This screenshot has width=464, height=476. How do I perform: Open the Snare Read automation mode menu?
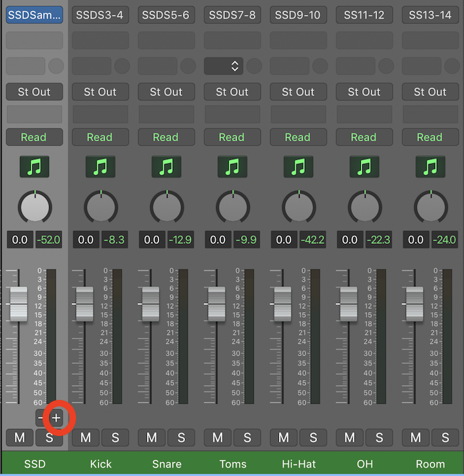(166, 137)
